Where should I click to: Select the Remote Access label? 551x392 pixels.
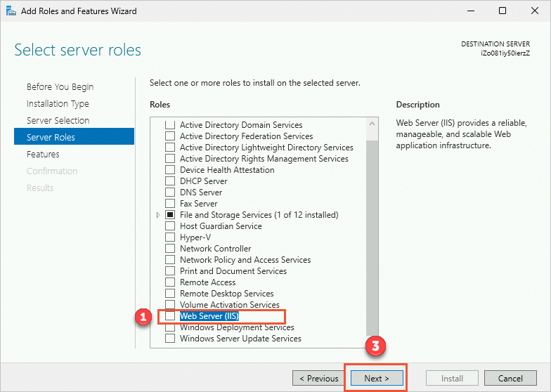(x=208, y=282)
